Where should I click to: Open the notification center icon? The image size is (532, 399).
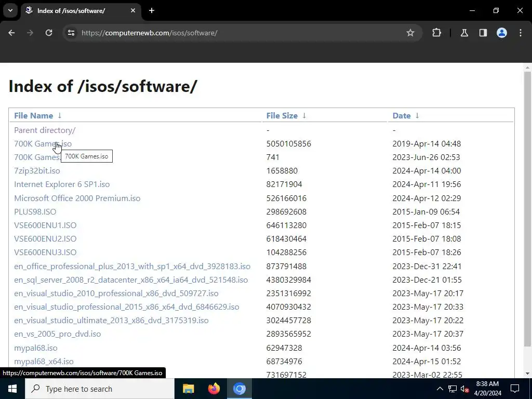pyautogui.click(x=515, y=389)
